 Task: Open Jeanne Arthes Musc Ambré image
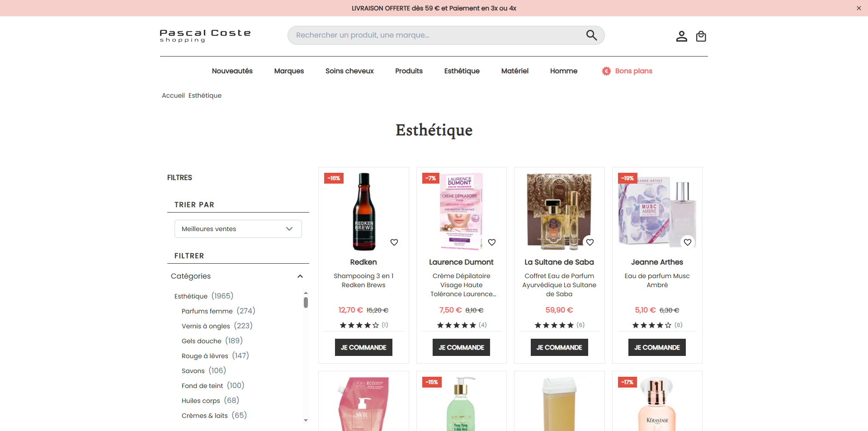click(x=657, y=212)
